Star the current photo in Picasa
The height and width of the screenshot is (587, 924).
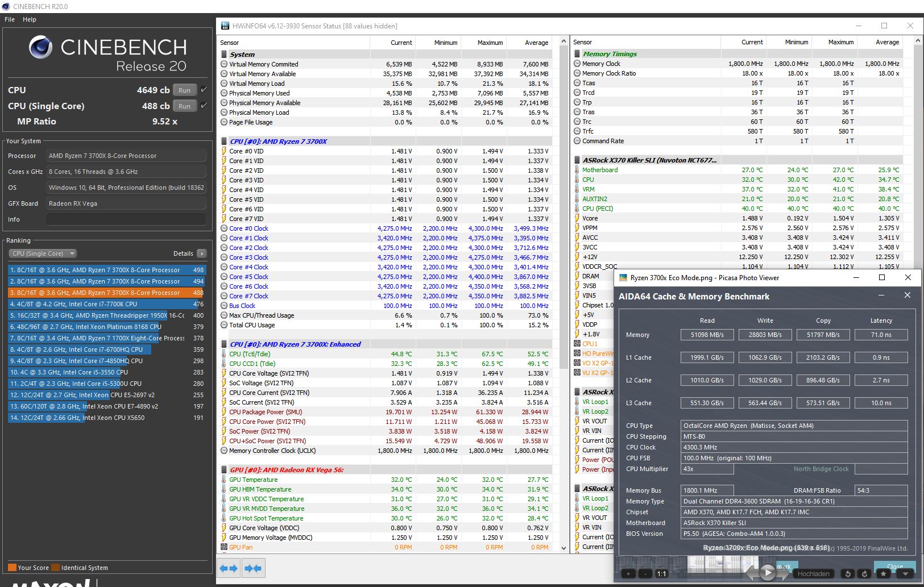[884, 574]
